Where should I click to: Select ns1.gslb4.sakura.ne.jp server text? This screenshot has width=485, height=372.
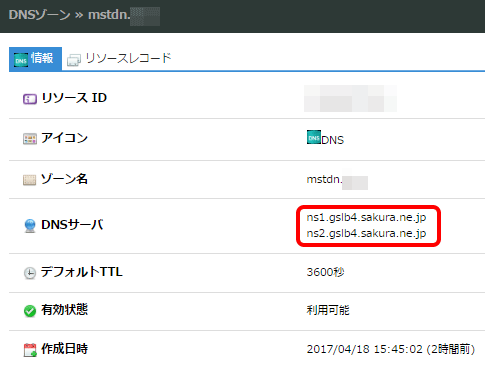pyautogui.click(x=366, y=217)
